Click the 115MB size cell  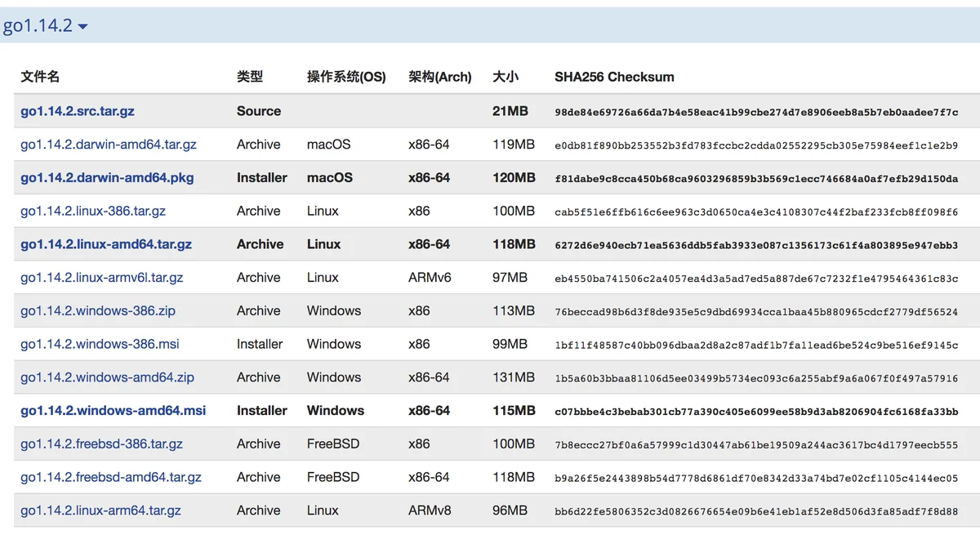point(514,411)
